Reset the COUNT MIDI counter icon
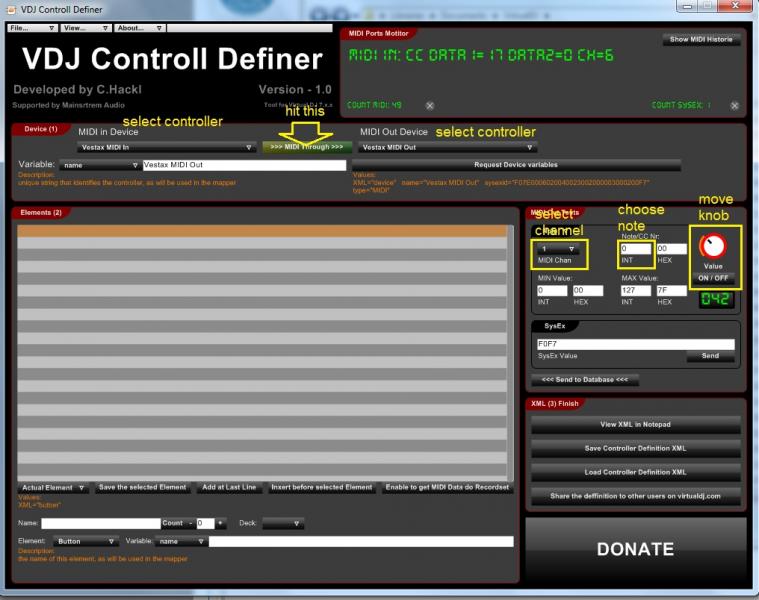Image resolution: width=759 pixels, height=600 pixels. pos(429,105)
